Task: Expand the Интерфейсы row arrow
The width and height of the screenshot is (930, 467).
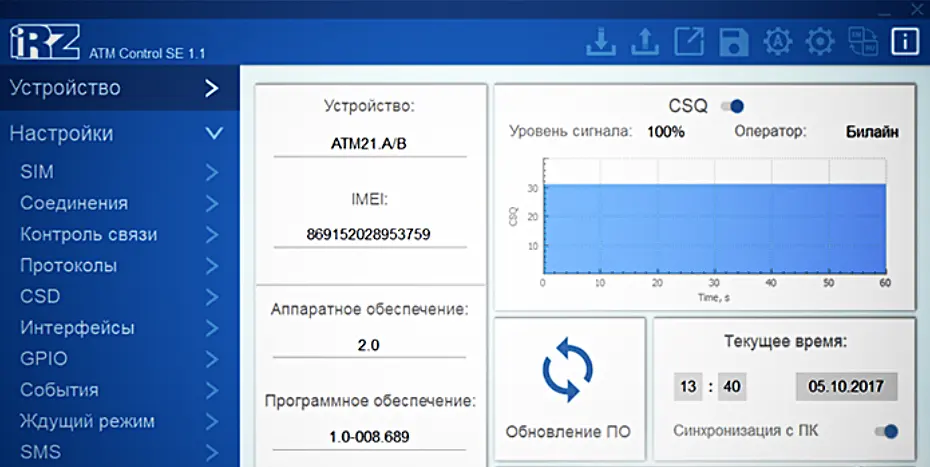Action: pyautogui.click(x=212, y=328)
